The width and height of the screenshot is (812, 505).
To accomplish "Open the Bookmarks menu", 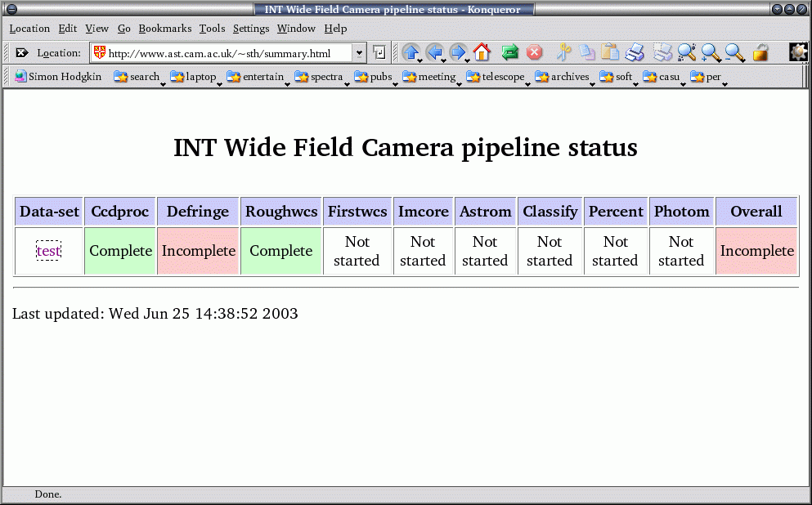I will (164, 29).
